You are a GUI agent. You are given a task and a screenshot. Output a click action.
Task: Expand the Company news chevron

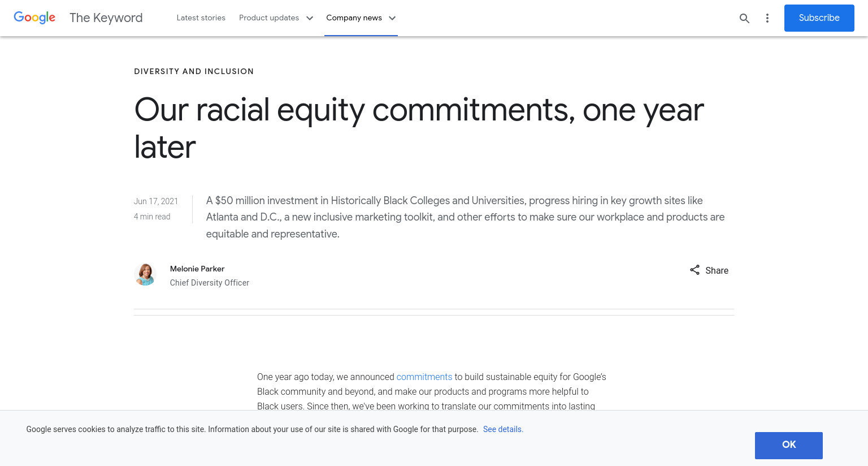[392, 18]
